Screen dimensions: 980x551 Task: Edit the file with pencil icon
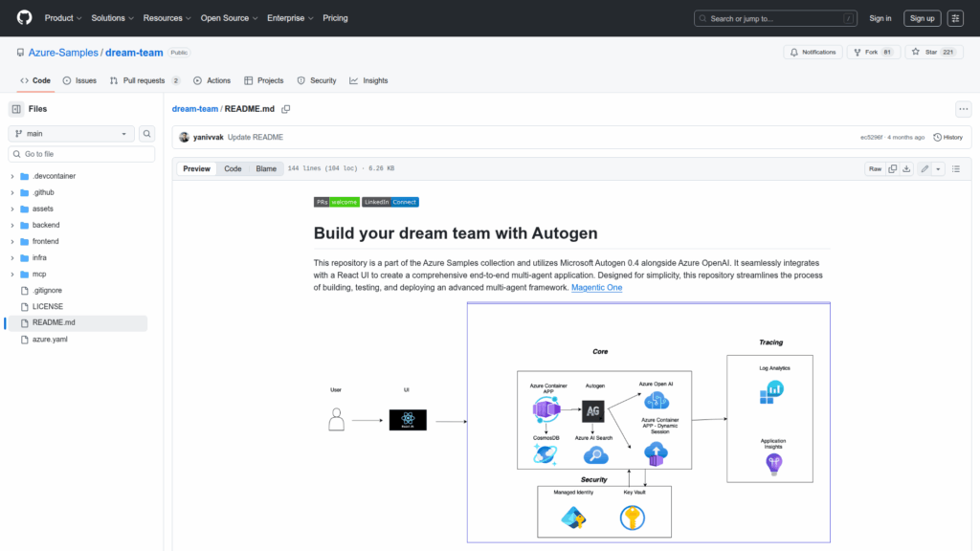924,168
